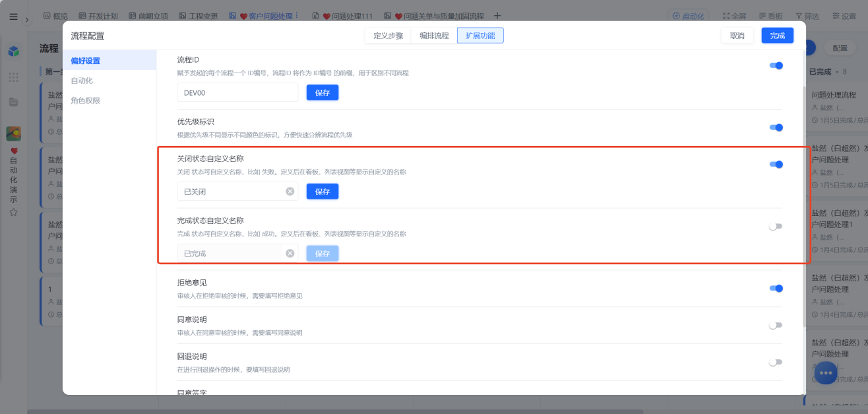868x414 pixels.
Task: Expand sidebar with the chevron arrow
Action: pos(26,20)
